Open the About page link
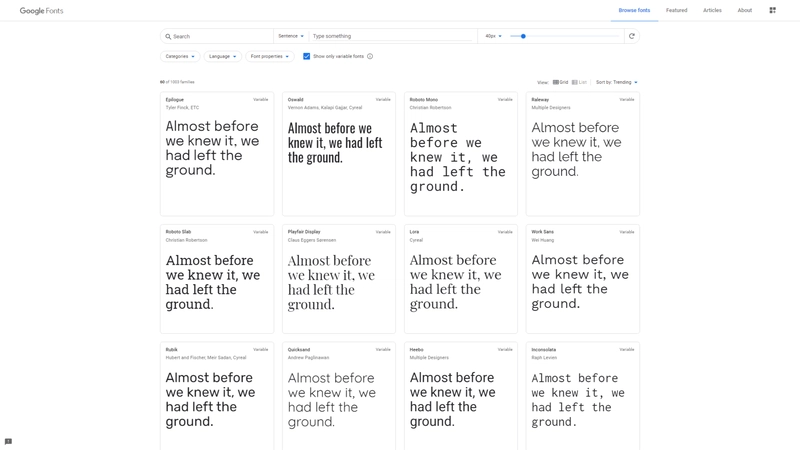 tap(745, 10)
